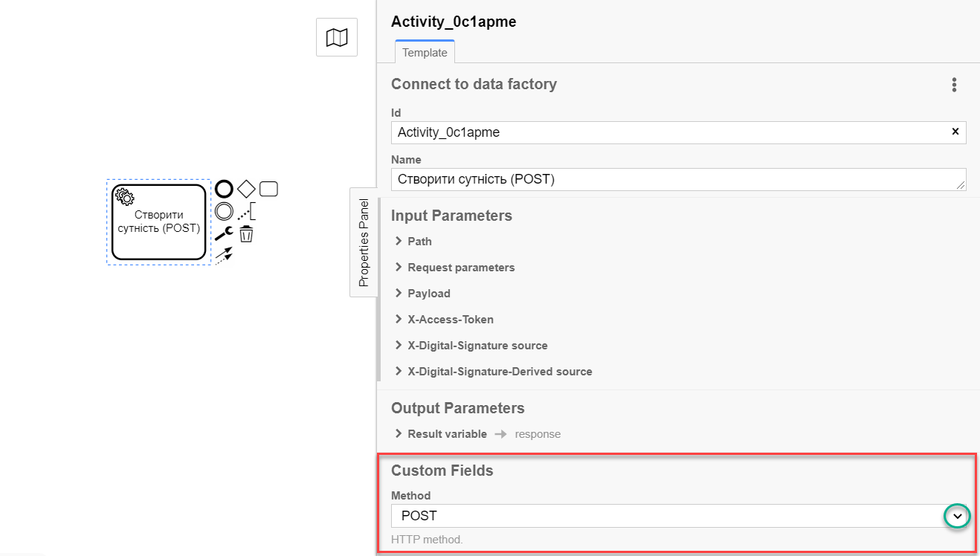This screenshot has width=980, height=556.
Task: Click the Output Parameters heading
Action: pos(458,408)
